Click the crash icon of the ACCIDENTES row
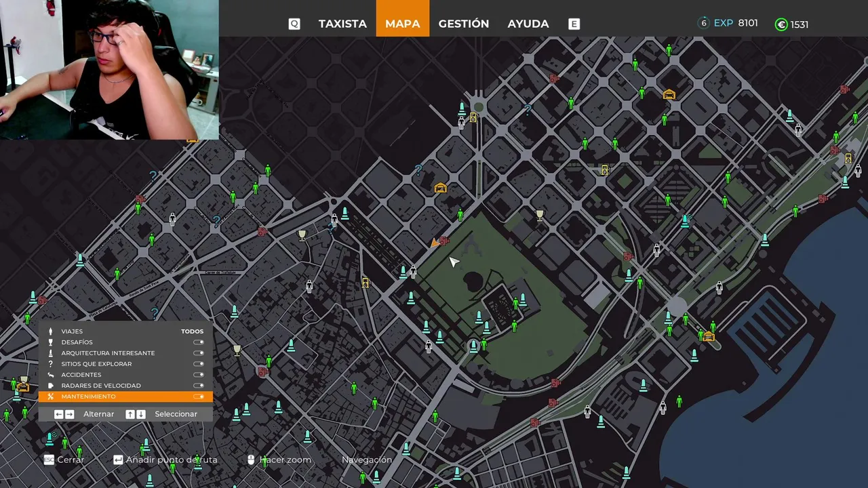 pyautogui.click(x=50, y=375)
